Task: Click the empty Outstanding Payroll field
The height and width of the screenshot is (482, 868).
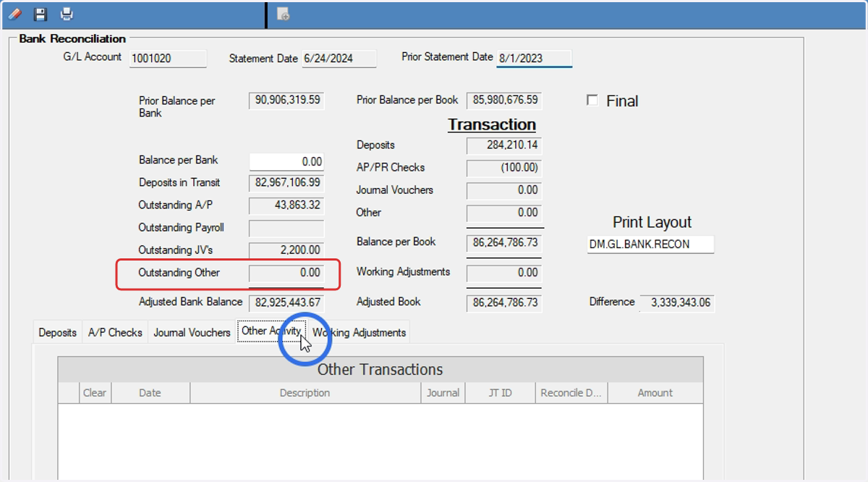Action: pyautogui.click(x=286, y=229)
